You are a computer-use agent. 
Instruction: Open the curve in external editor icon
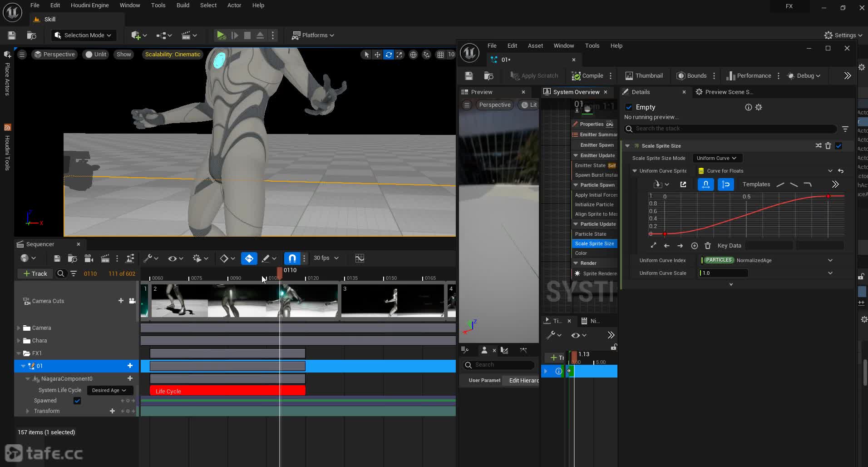click(683, 184)
